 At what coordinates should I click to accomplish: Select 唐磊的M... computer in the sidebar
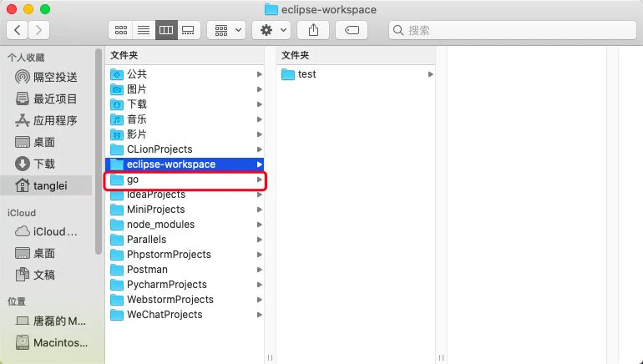click(46, 321)
